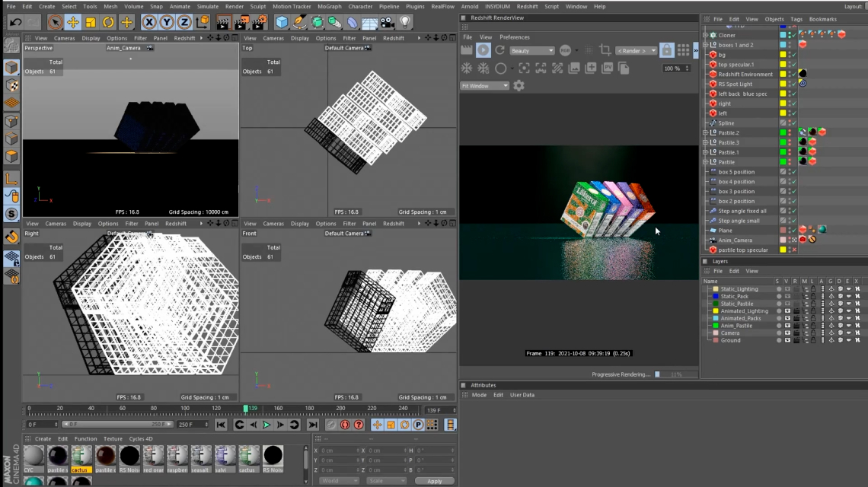Toggle X axis lock button
868x487 pixels.
(149, 22)
